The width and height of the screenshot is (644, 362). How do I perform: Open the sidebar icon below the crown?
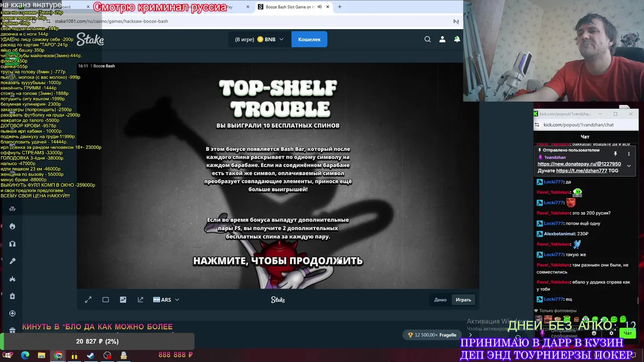coord(13,296)
